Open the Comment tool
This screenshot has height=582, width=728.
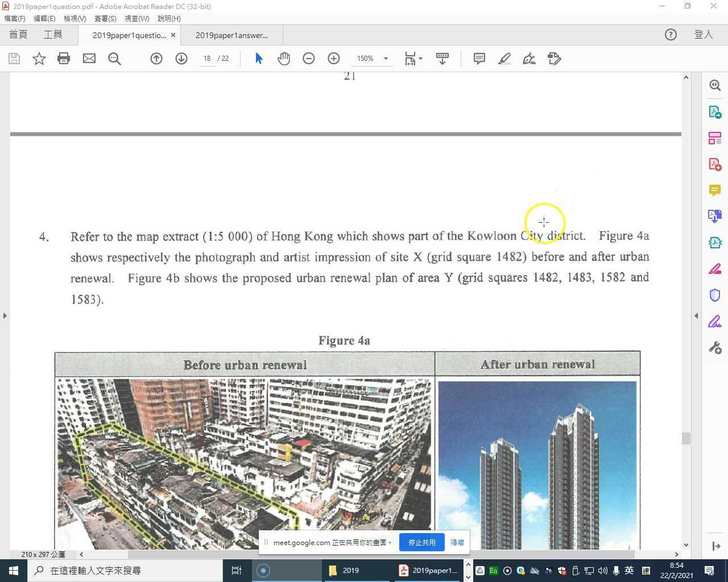click(x=479, y=59)
